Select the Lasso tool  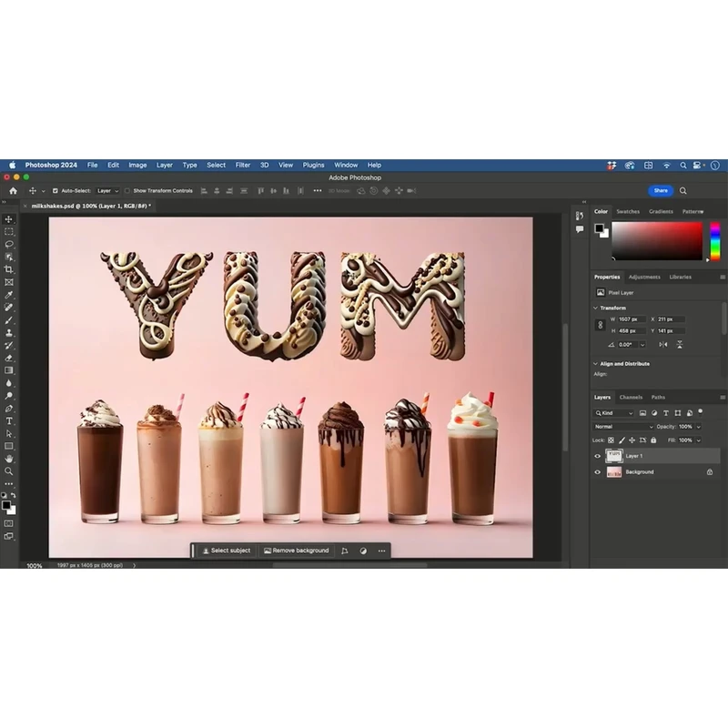tap(9, 245)
